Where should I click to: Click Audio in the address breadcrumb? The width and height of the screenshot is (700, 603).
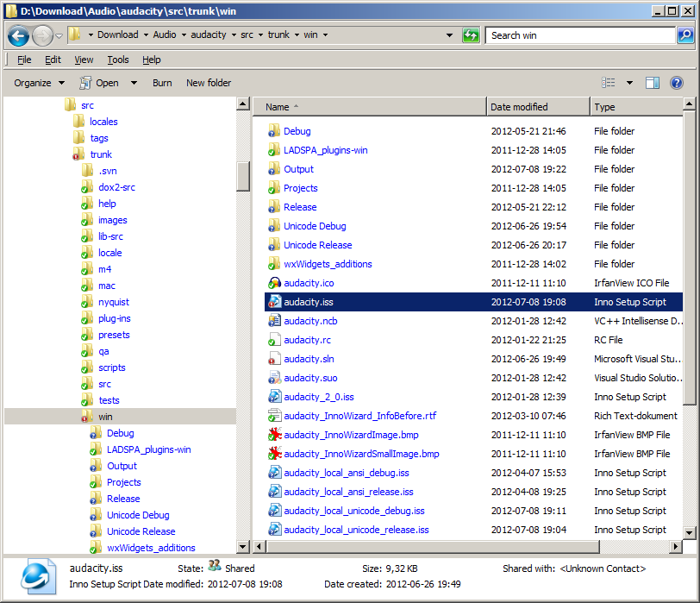[165, 35]
